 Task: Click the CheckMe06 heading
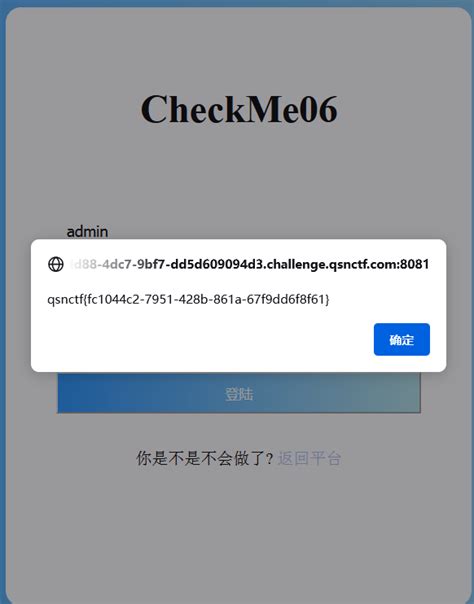click(239, 109)
